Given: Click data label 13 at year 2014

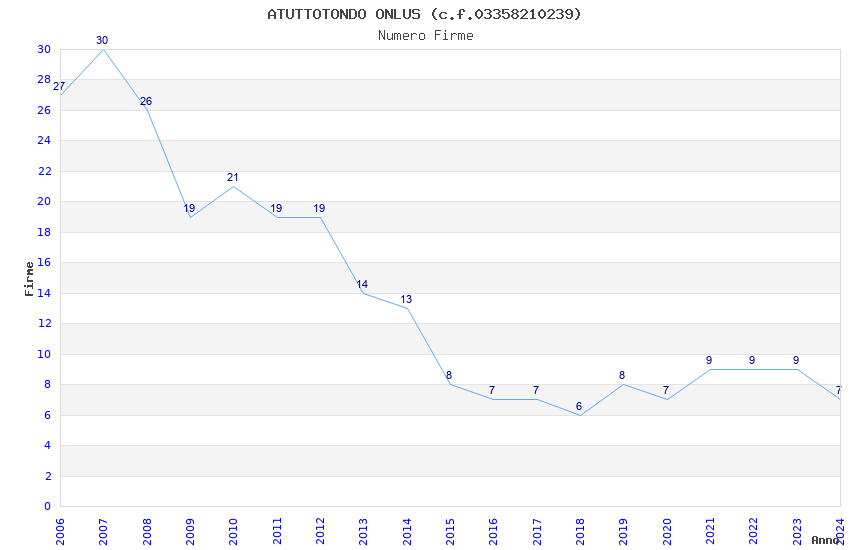Looking at the screenshot, I should (x=406, y=299).
